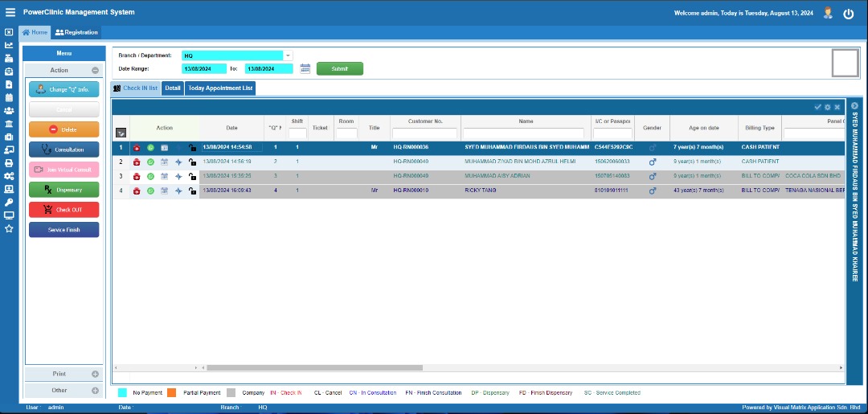Click the green Submit button
The height and width of the screenshot is (414, 868).
click(x=339, y=69)
